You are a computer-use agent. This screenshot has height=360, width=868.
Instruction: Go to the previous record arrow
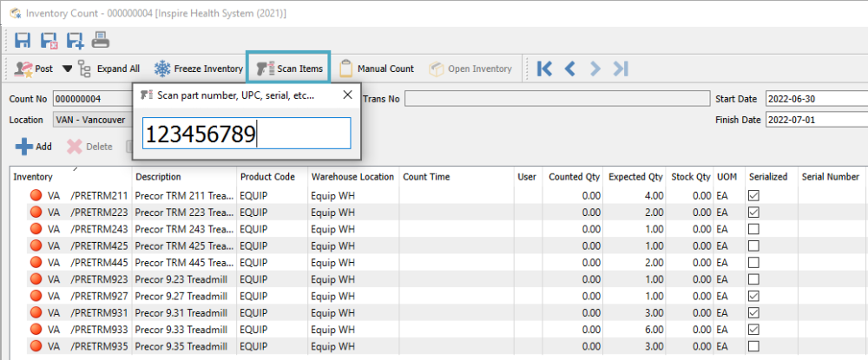click(x=570, y=69)
